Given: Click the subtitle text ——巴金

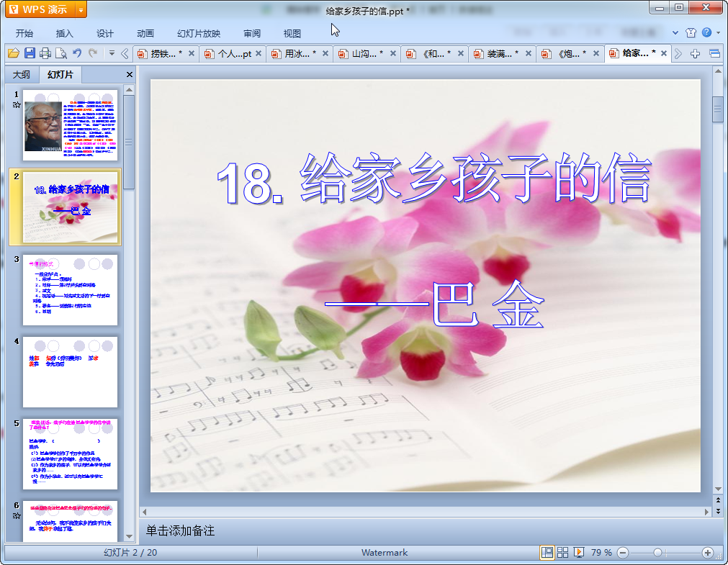Looking at the screenshot, I should [x=435, y=305].
